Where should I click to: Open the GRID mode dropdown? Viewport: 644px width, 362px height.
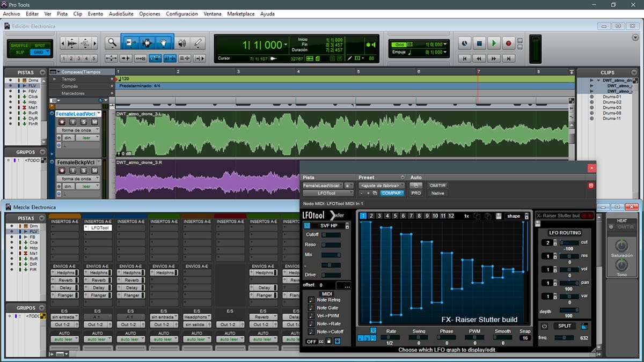coord(39,52)
